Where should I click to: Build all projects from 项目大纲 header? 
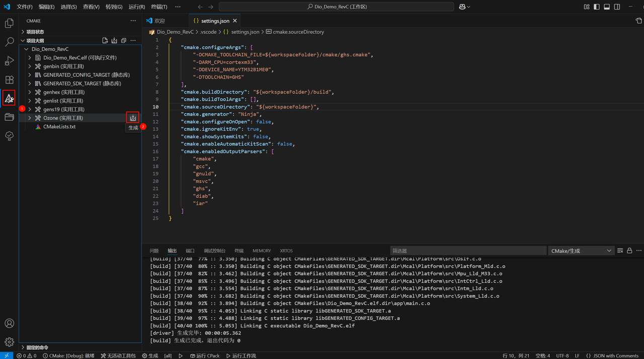coord(114,40)
